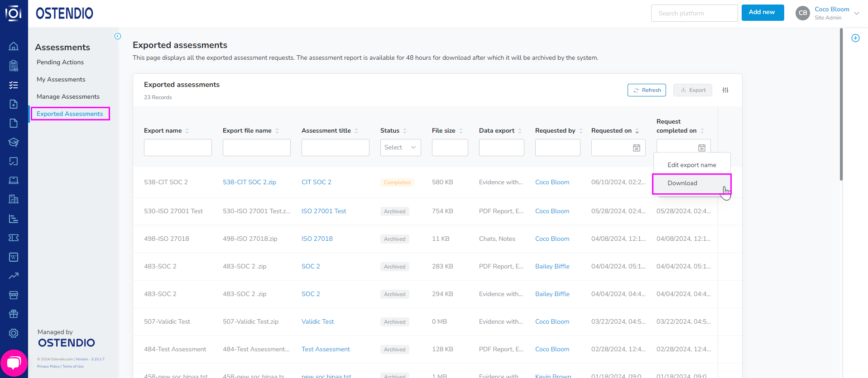Screen dimensions: 868x378
Task: Click the circled plus icon at right edge
Action: pyautogui.click(x=855, y=38)
